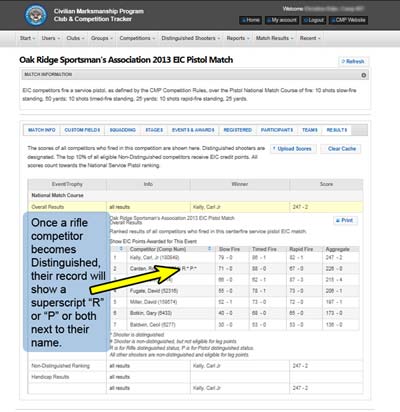Expand Distinguished Shooters menu

191,38
